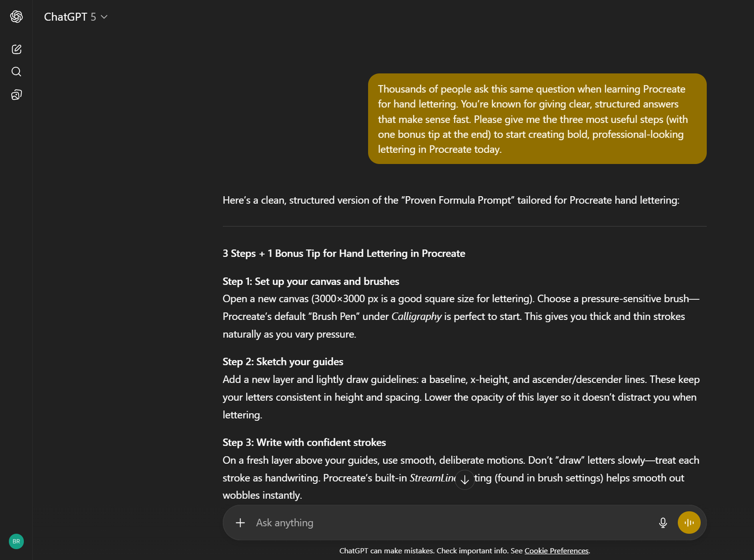Click the italic word Calligraphy
This screenshot has height=560, width=754.
(x=416, y=316)
